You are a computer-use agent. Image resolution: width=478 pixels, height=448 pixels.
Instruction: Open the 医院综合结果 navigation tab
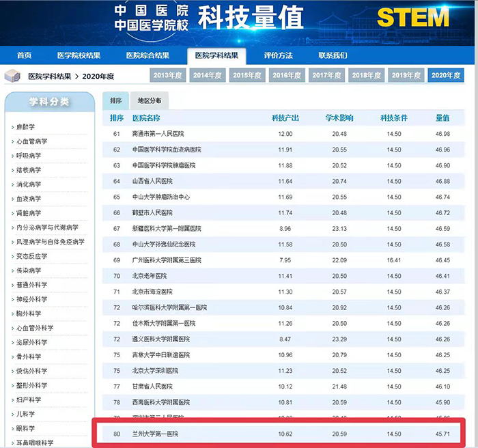pos(148,55)
